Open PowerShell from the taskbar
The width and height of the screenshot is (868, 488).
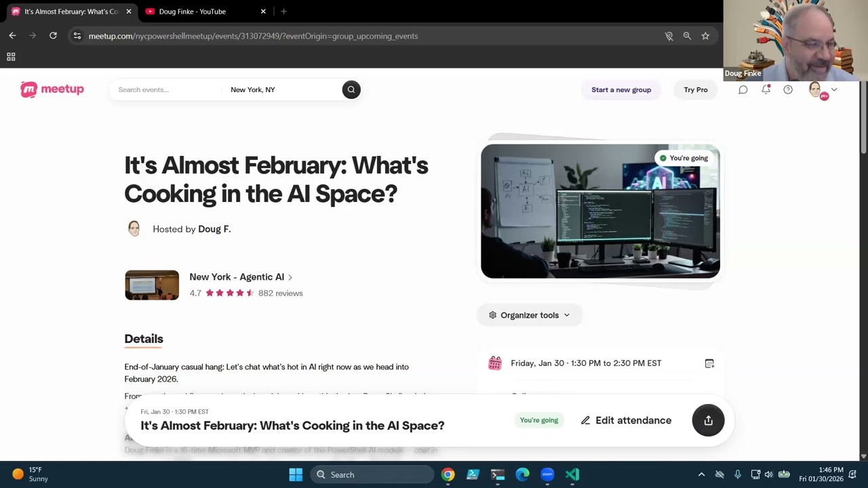473,474
